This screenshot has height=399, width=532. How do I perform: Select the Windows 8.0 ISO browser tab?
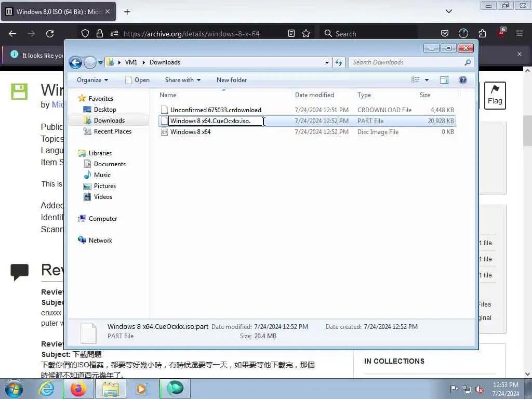58,11
